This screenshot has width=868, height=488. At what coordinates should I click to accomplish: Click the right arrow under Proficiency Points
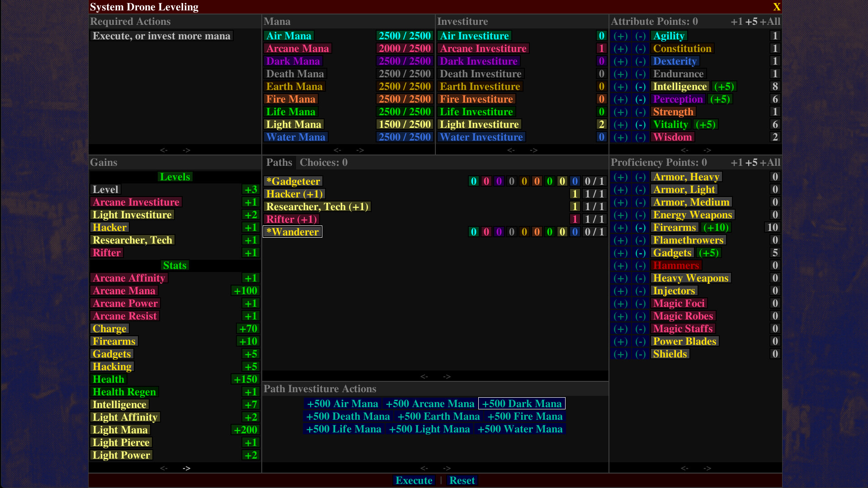point(706,468)
